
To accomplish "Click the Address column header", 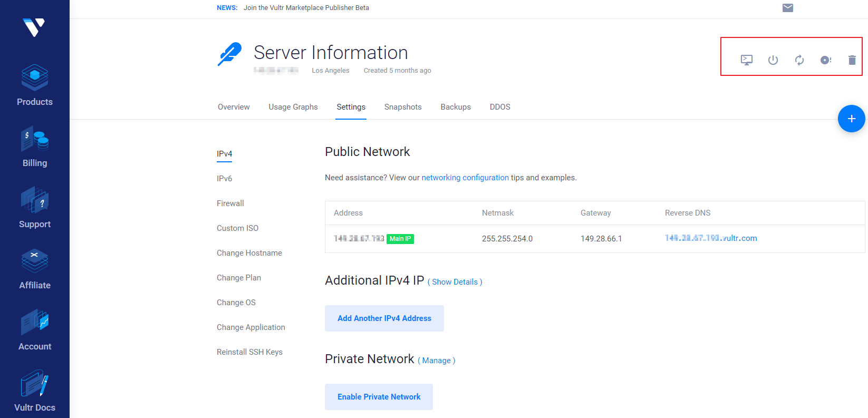I will click(x=349, y=213).
